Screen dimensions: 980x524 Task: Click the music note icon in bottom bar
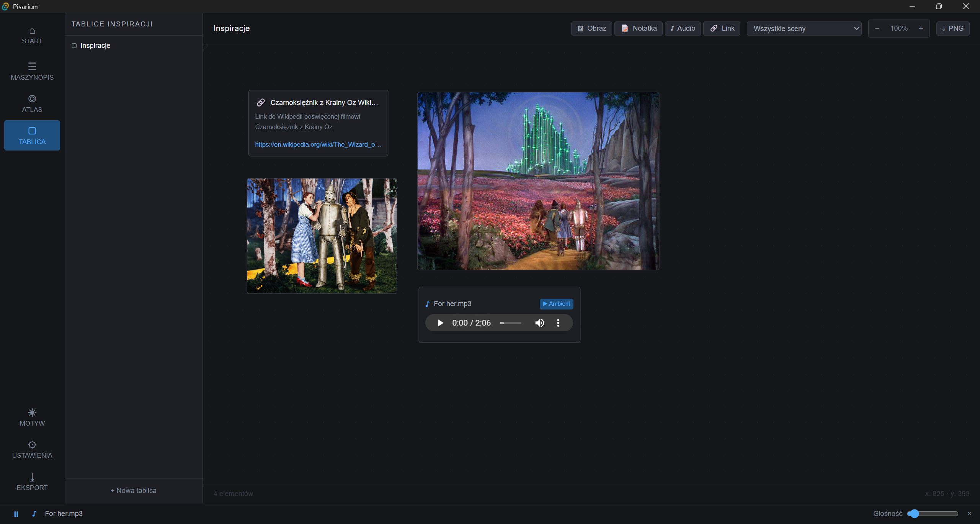pos(34,514)
